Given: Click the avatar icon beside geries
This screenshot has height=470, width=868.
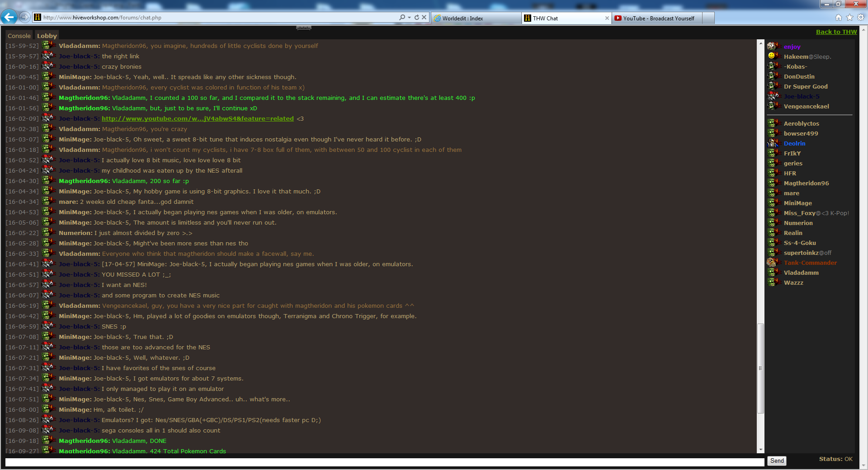Looking at the screenshot, I should click(774, 163).
